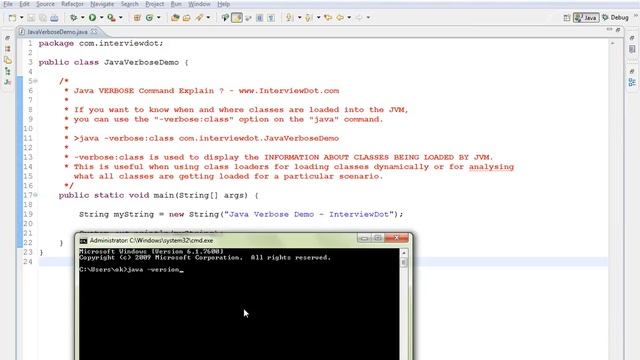Click the Open Task folder icon
Screen dimensions: 640x360
pos(187,18)
